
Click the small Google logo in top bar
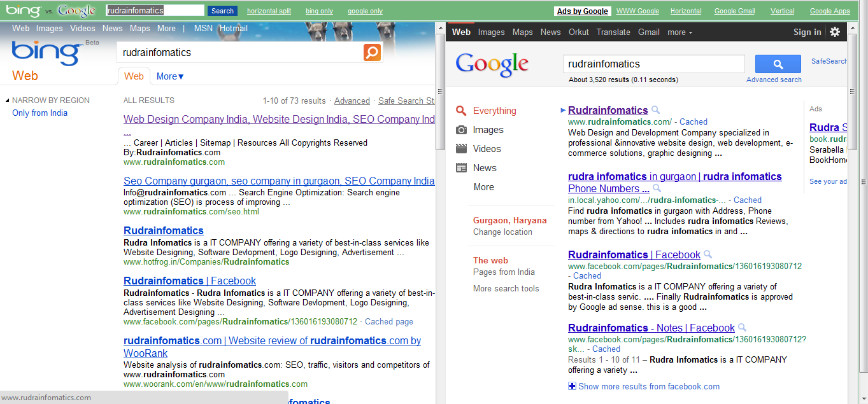[x=76, y=11]
